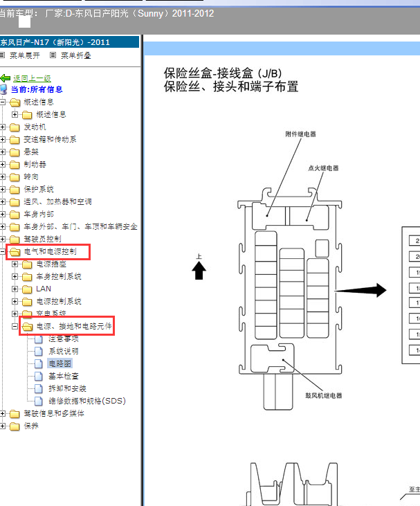Expand the 电源插座 subfolder
Screen dimensions: 420x506
click(x=15, y=264)
